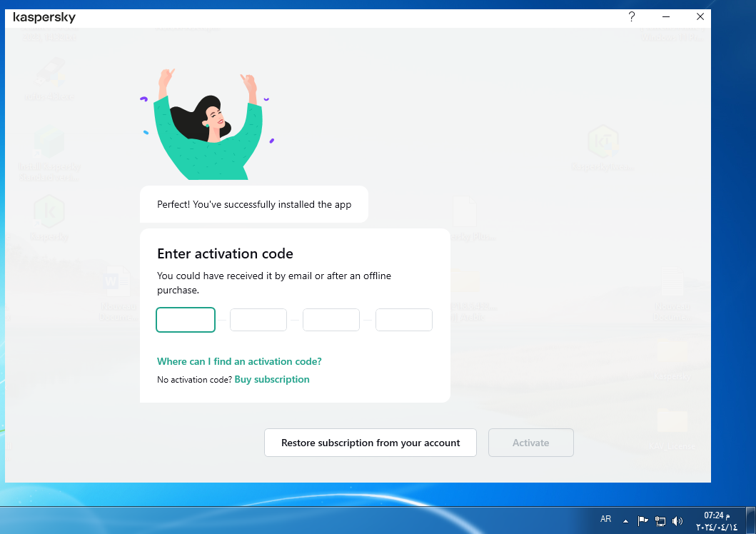Show hidden tray icons with the arrow

click(625, 521)
